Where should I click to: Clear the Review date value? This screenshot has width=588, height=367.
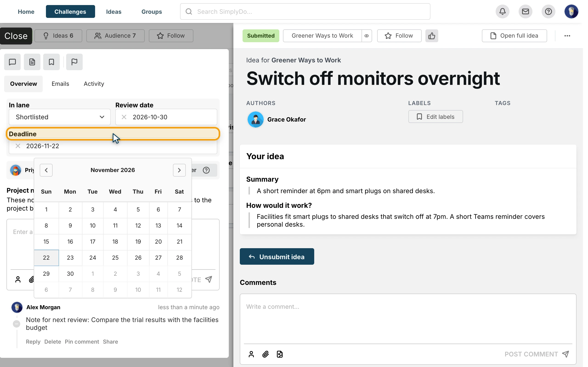(x=124, y=117)
